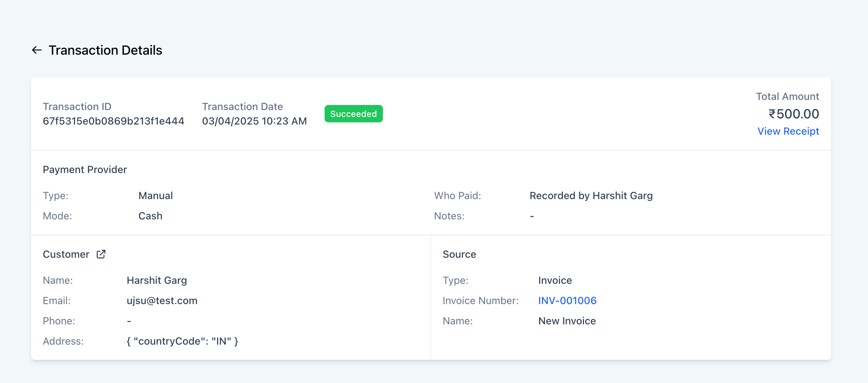
Task: Click the customer name Harshit Garg
Action: pyautogui.click(x=157, y=280)
